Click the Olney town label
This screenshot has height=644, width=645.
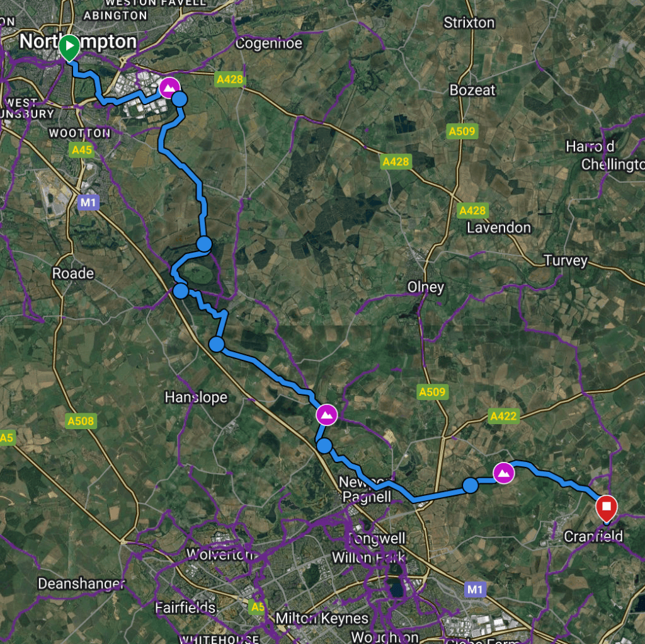click(x=425, y=287)
